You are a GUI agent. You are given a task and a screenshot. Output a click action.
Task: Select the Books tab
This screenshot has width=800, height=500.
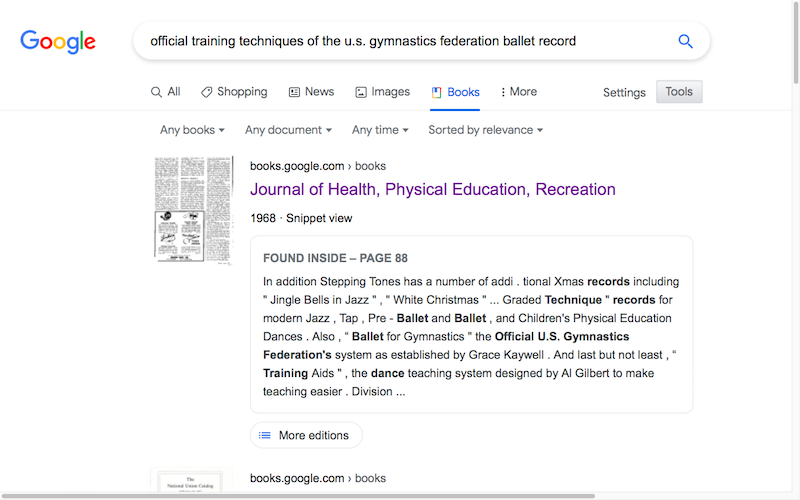click(x=455, y=92)
